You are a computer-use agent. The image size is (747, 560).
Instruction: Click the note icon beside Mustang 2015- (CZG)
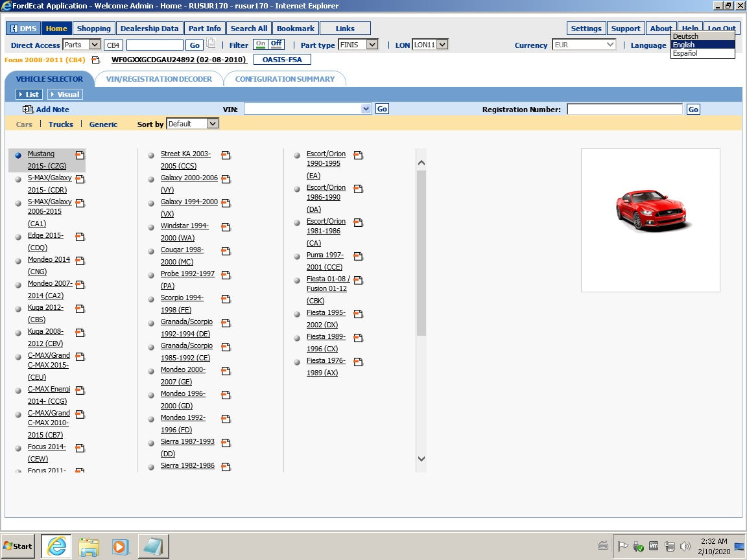click(x=80, y=156)
